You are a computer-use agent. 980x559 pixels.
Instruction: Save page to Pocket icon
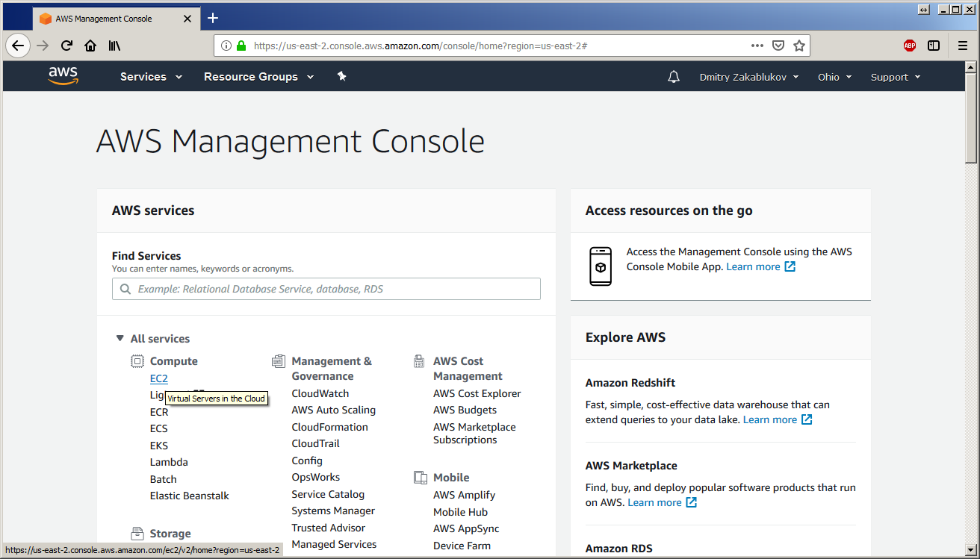coord(778,46)
